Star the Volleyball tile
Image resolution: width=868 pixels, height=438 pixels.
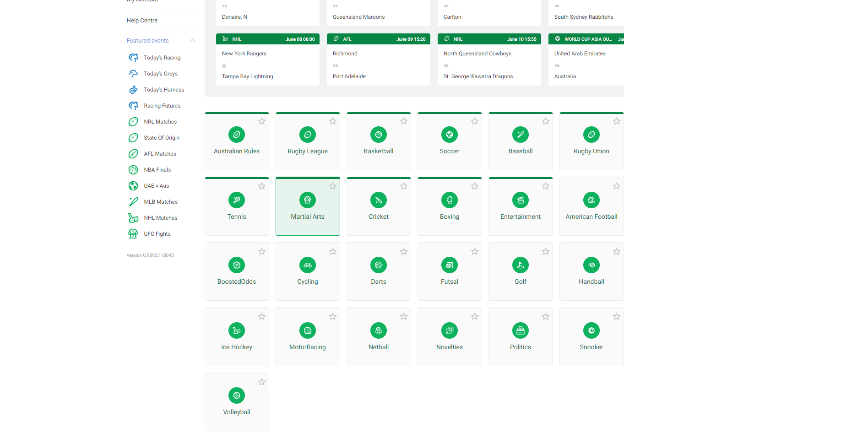point(262,382)
